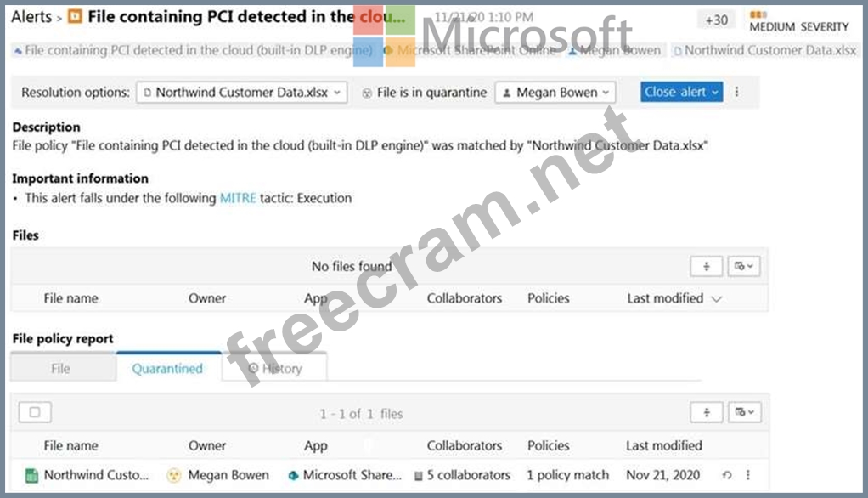
Task: Expand the Northwind Customer Data.xlsx resolution dropdown
Action: pos(241,92)
